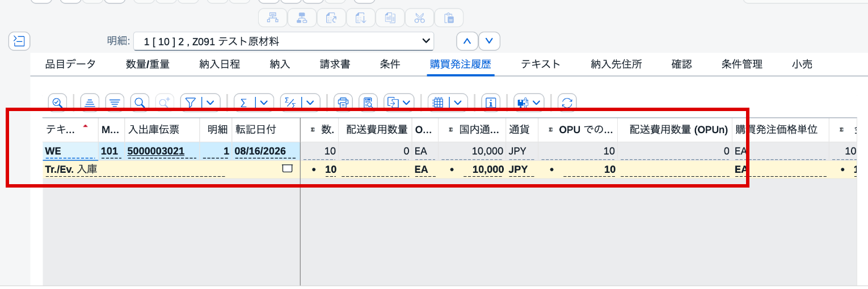Click the 入出庫伝票 column header
Image resolution: width=868 pixels, height=289 pixels.
click(162, 130)
